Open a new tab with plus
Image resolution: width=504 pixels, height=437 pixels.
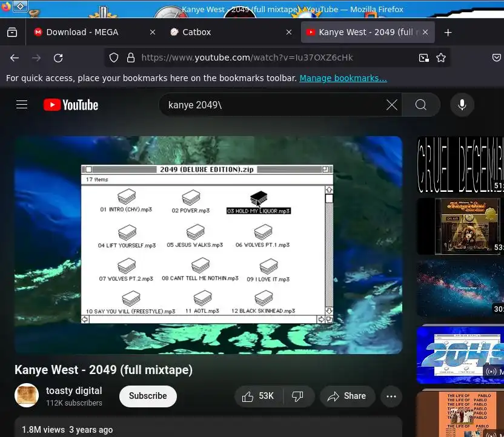(x=448, y=33)
